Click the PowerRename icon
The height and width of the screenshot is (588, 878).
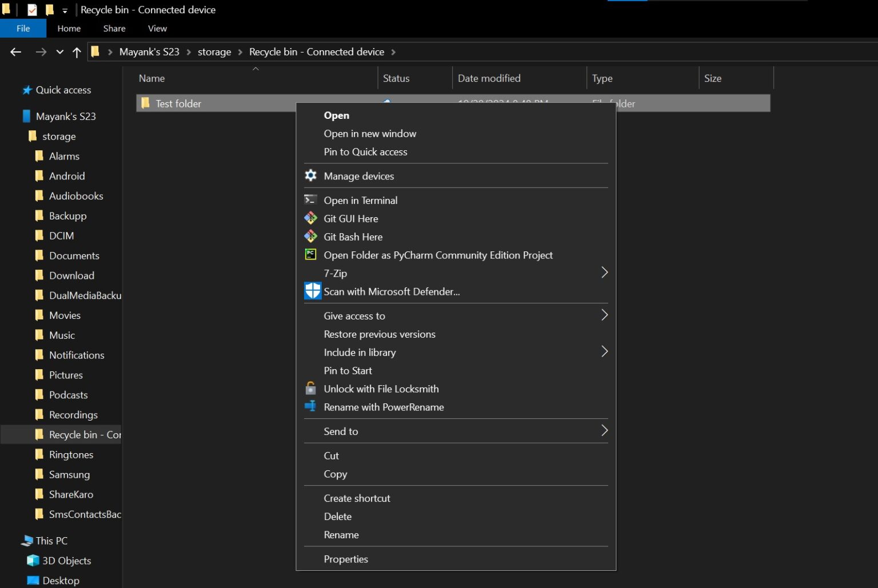[310, 407]
